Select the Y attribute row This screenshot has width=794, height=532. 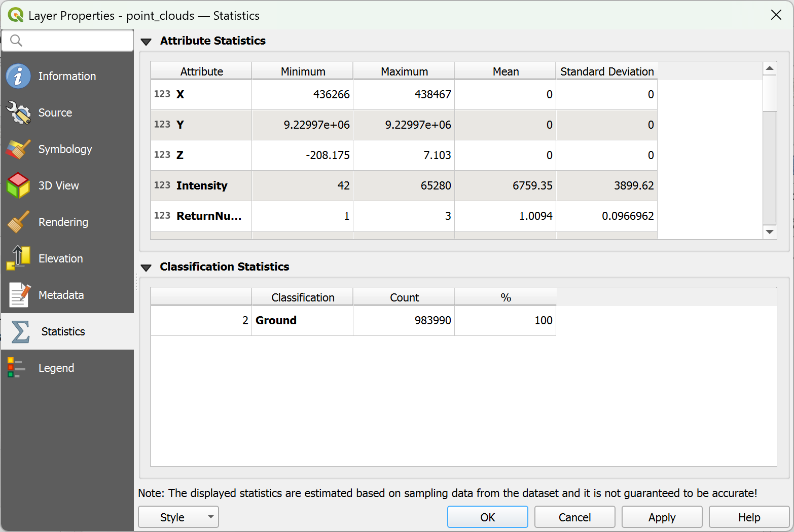click(x=404, y=125)
